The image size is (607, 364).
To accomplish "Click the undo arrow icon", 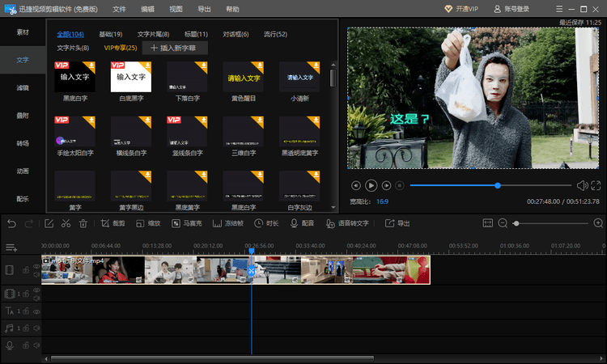I will (11, 223).
